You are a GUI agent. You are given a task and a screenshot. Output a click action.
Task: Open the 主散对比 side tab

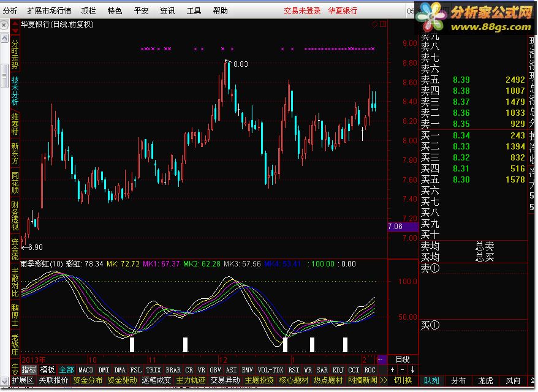pos(15,282)
